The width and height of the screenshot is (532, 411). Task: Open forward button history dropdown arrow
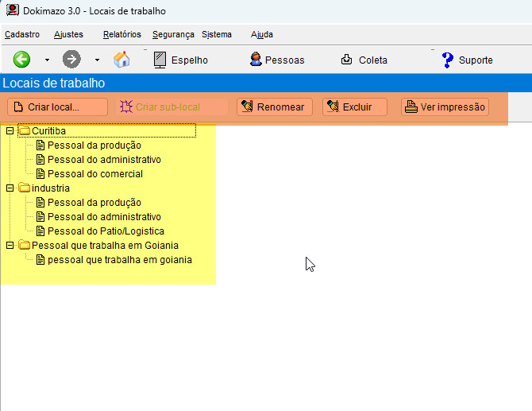(x=97, y=60)
